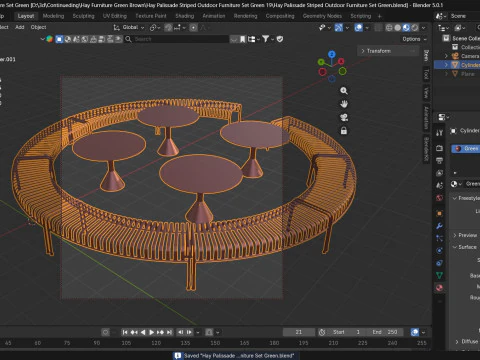
Task: Click the viewport zoom magnifier icon
Action: point(344,91)
